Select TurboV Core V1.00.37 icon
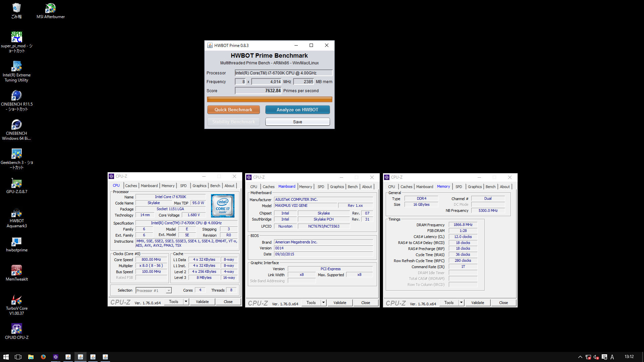 pyautogui.click(x=16, y=304)
